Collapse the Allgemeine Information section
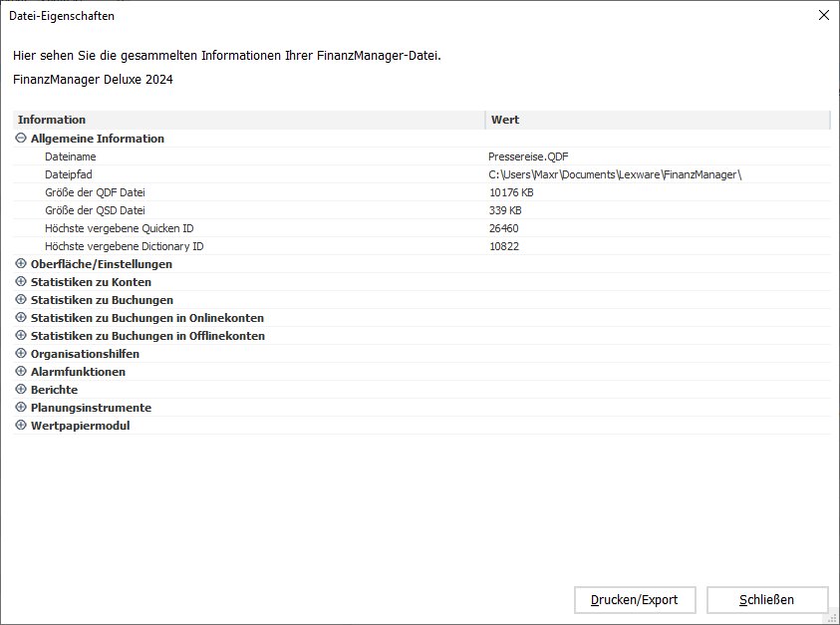Viewport: 840px width, 625px height. (22, 139)
